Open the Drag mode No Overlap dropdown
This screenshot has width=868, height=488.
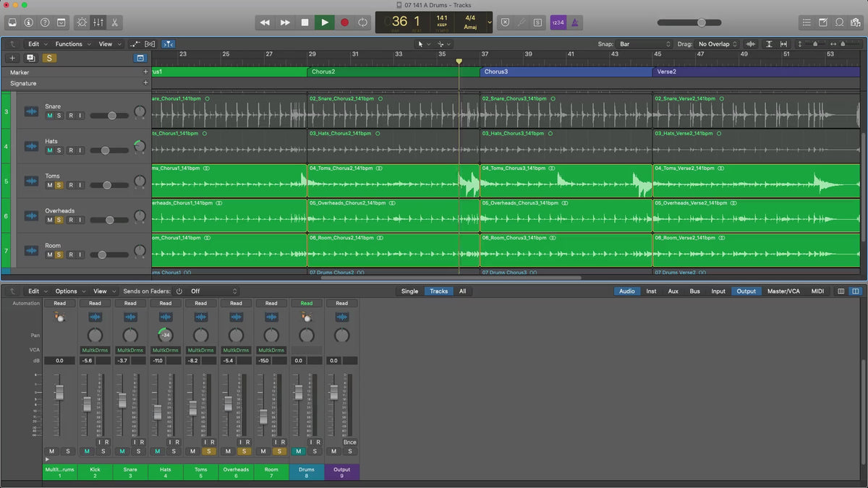[x=717, y=44]
